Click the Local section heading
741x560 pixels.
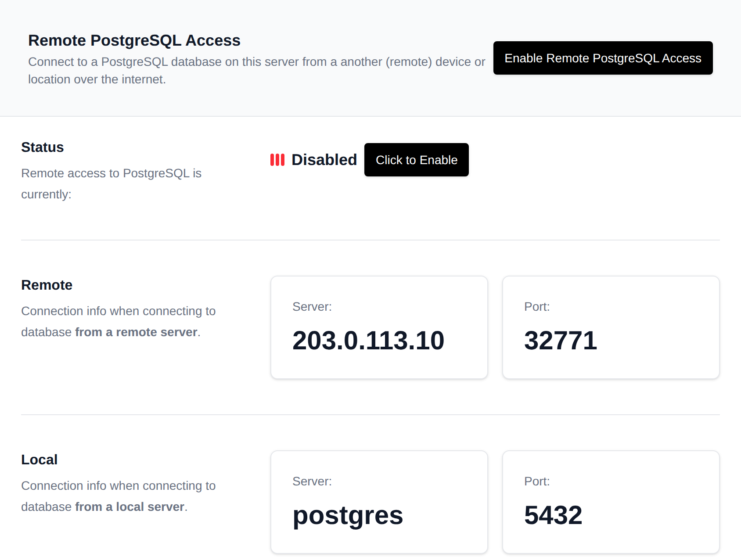point(39,459)
